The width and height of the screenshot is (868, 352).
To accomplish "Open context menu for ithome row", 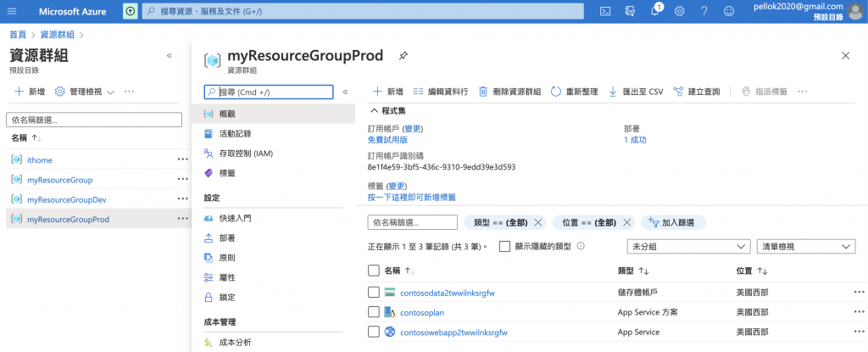I will (x=183, y=159).
